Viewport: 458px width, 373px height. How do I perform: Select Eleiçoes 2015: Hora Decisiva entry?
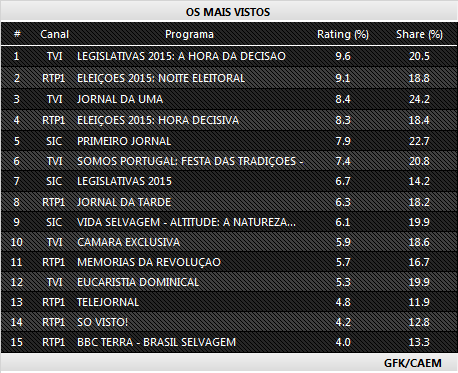click(229, 120)
